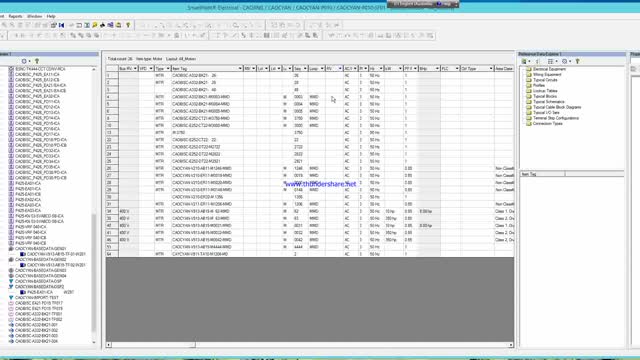The height and width of the screenshot is (360, 640).
Task: Open the PF column filter dropdown
Action: click(415, 69)
